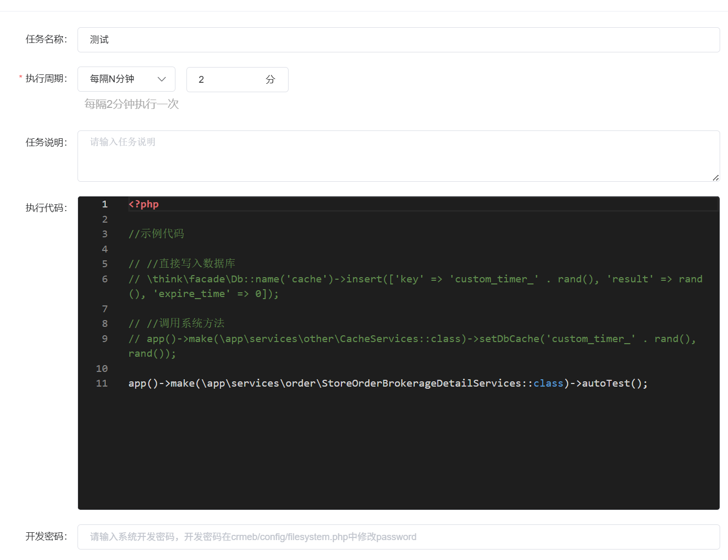Click the chevron arrow in the 执行周期 dropdown
Screen dimensions: 728x560
[x=162, y=79]
